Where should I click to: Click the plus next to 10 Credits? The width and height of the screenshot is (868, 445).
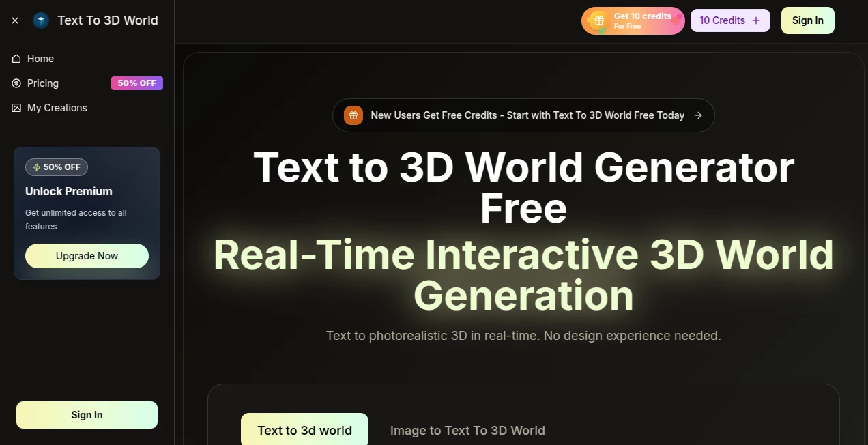click(x=756, y=20)
